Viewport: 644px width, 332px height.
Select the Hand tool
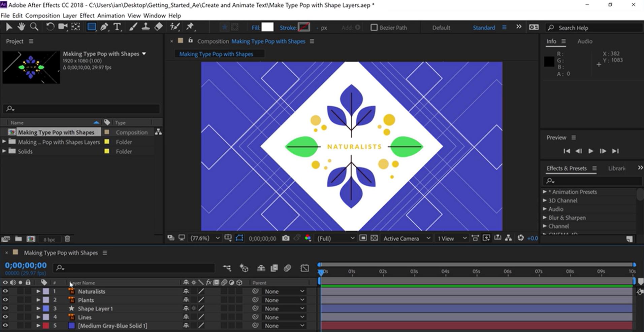tap(21, 27)
